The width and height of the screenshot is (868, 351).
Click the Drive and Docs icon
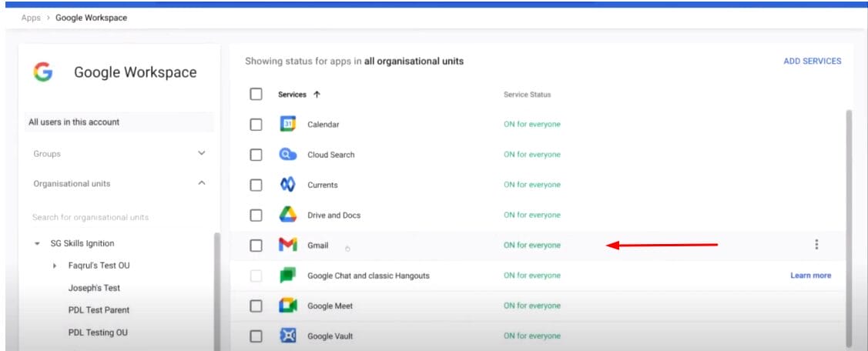pos(287,216)
